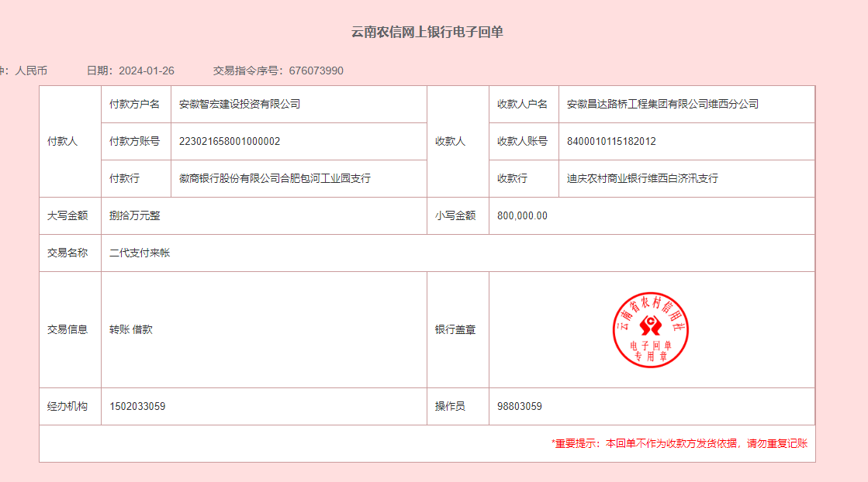
Task: Click operator number 98803059
Action: (x=519, y=406)
